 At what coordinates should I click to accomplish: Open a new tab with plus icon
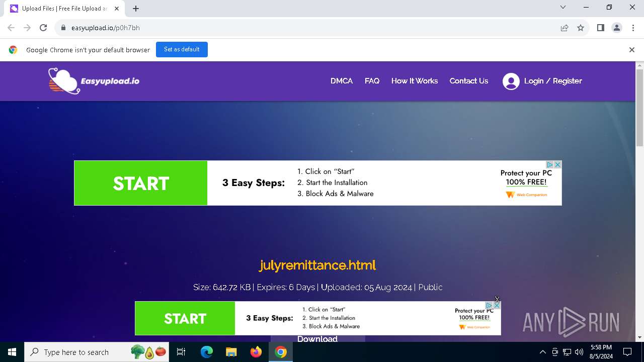tap(136, 9)
